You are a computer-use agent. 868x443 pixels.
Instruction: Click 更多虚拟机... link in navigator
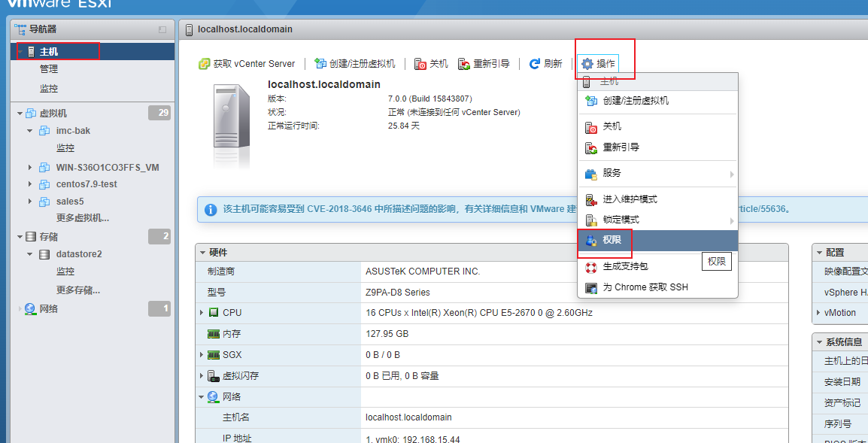point(83,218)
